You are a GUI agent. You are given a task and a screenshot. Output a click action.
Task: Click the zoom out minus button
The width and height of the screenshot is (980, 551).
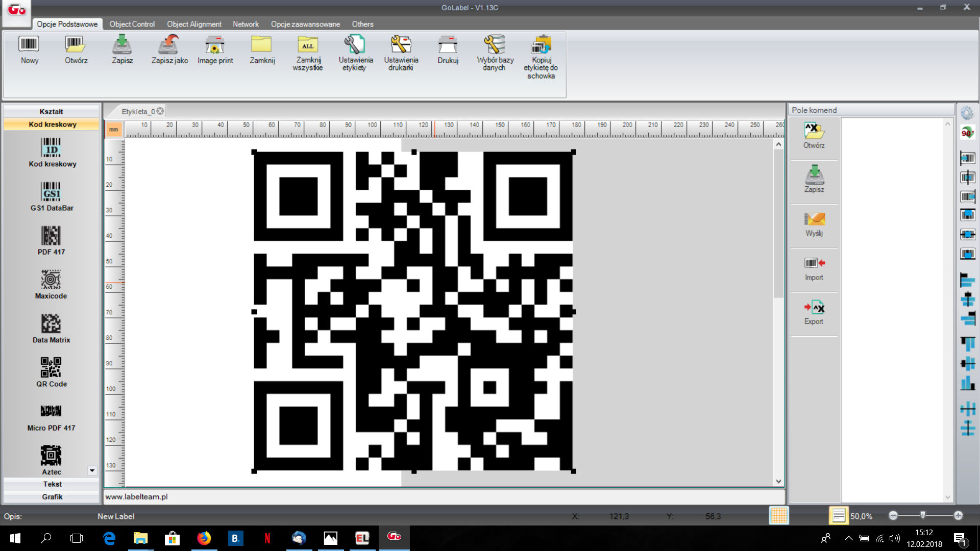(x=893, y=516)
